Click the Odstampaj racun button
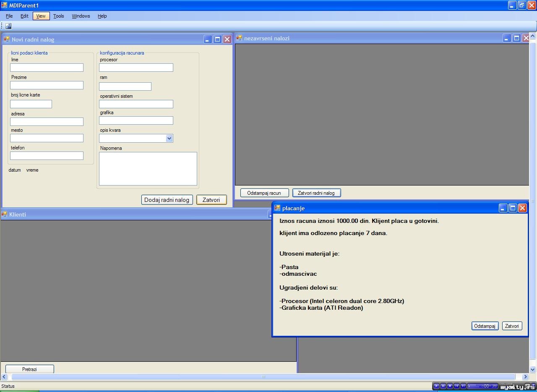 click(x=264, y=193)
